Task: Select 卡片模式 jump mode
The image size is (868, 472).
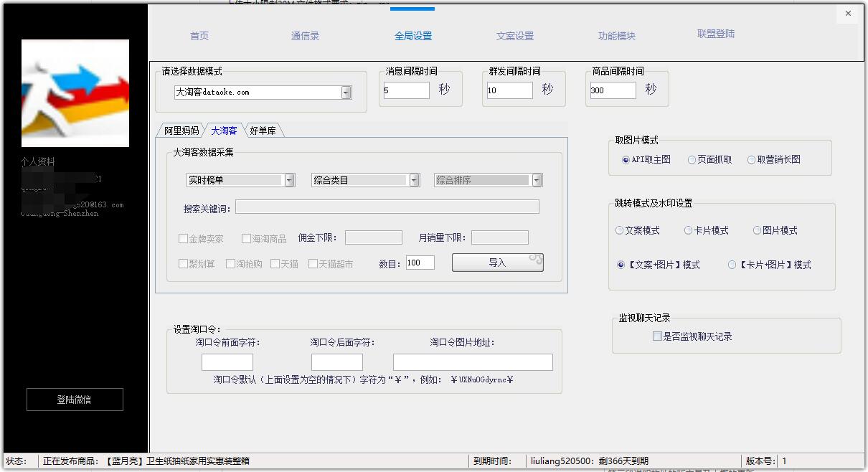Action: (x=687, y=230)
